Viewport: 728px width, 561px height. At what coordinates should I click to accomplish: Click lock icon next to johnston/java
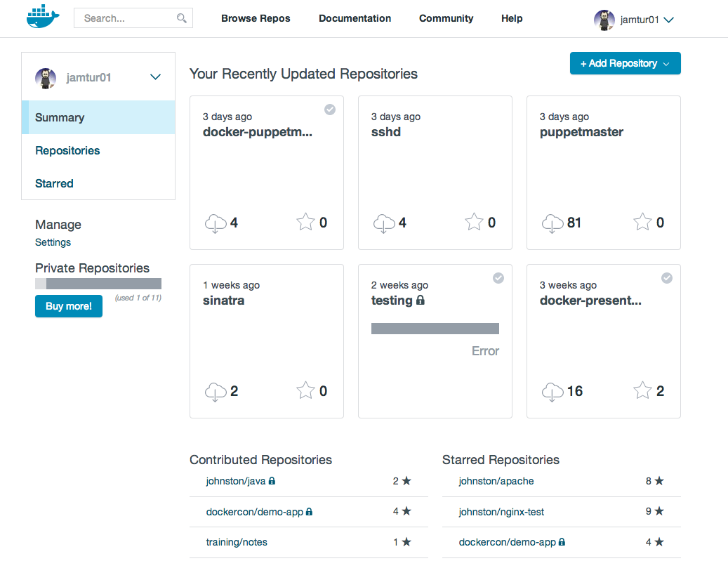(272, 481)
